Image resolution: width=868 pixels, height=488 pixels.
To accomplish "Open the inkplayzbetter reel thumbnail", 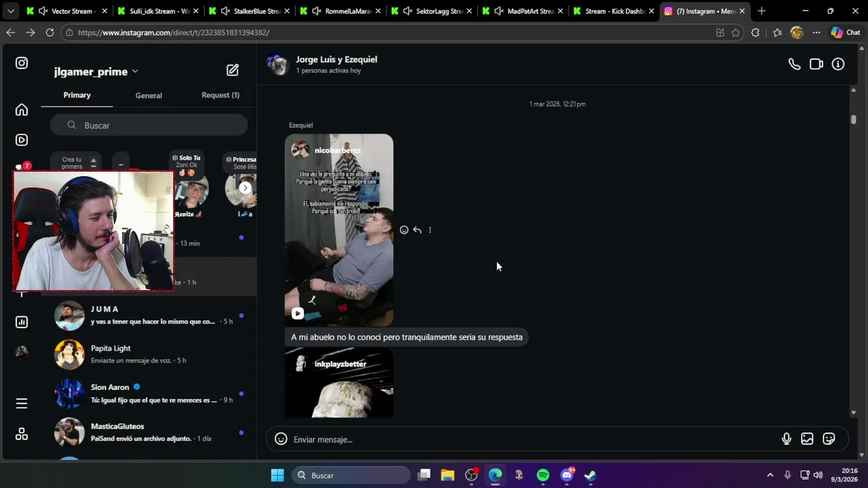I will 339,383.
